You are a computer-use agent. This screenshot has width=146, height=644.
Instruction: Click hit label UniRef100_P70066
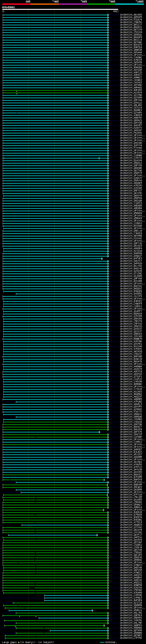pyautogui.click(x=131, y=148)
